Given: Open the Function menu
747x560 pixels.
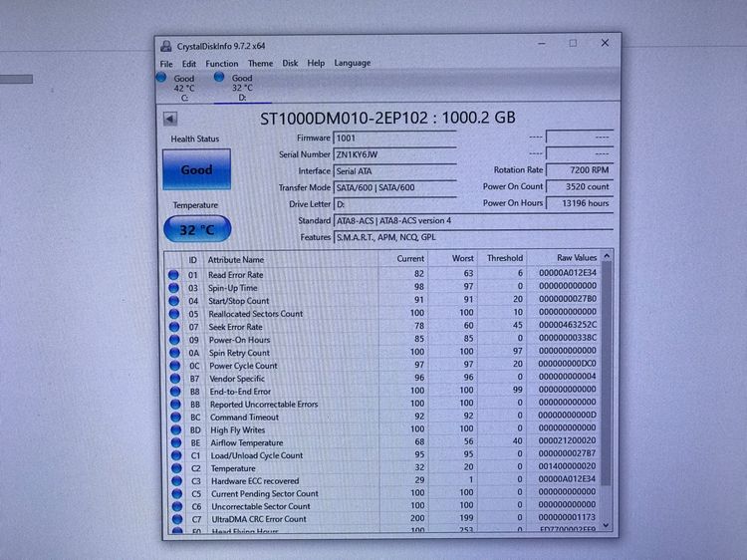Looking at the screenshot, I should (221, 64).
